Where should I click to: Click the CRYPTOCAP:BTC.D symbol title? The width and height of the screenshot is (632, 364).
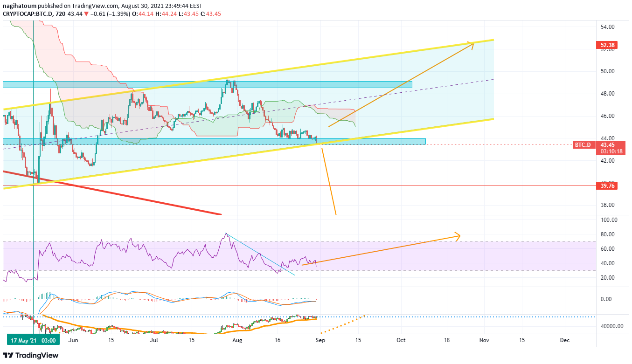28,14
